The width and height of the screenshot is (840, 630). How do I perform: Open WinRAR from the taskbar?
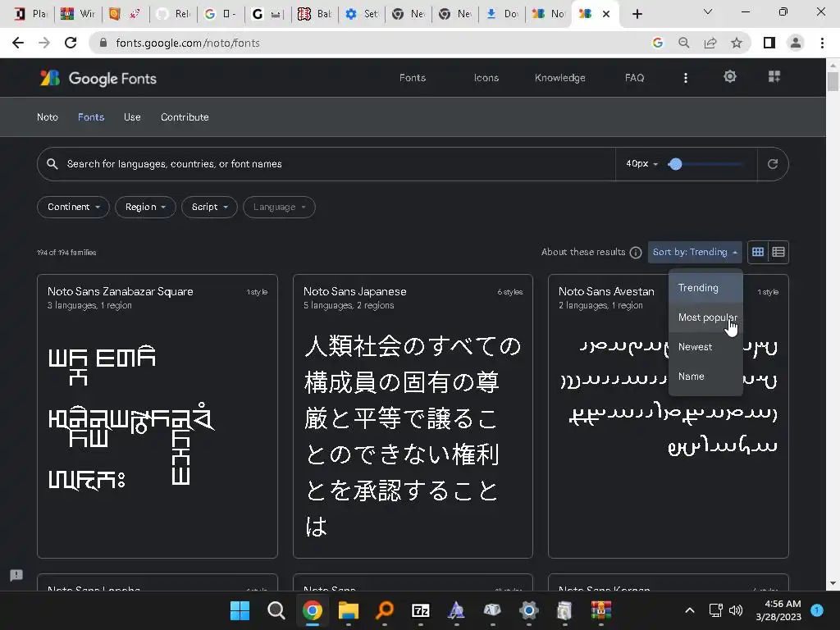pos(601,610)
